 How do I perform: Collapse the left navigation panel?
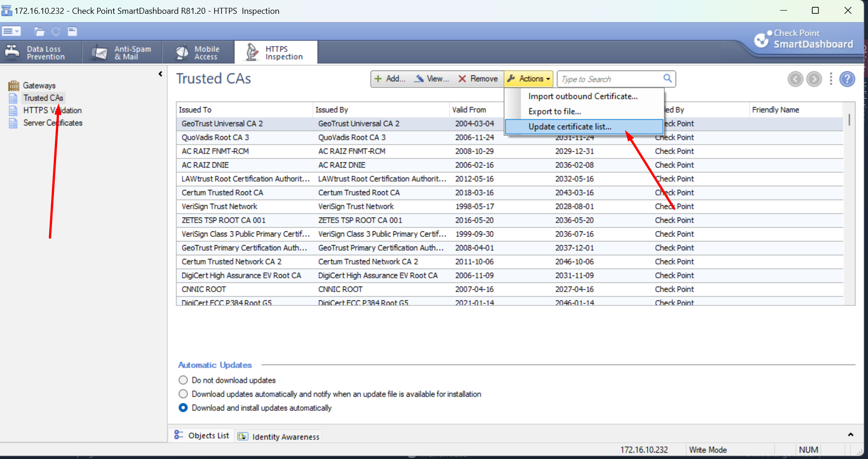(160, 74)
